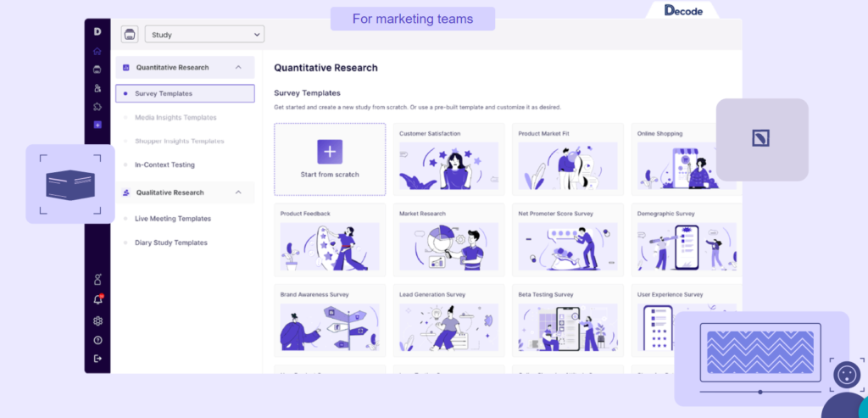The width and height of the screenshot is (868, 418).
Task: Click the Qualitative Research people icon
Action: pyautogui.click(x=125, y=192)
